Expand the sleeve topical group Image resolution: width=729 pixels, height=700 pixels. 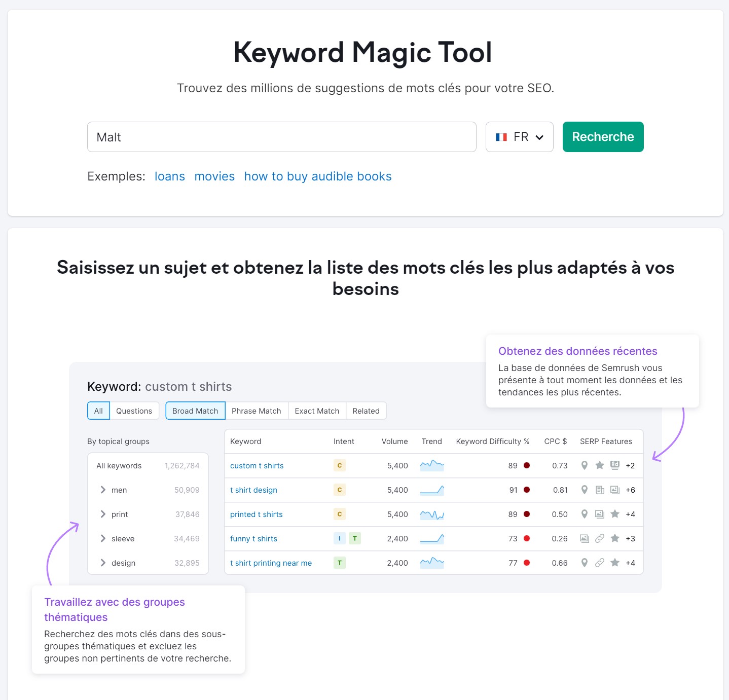[103, 538]
